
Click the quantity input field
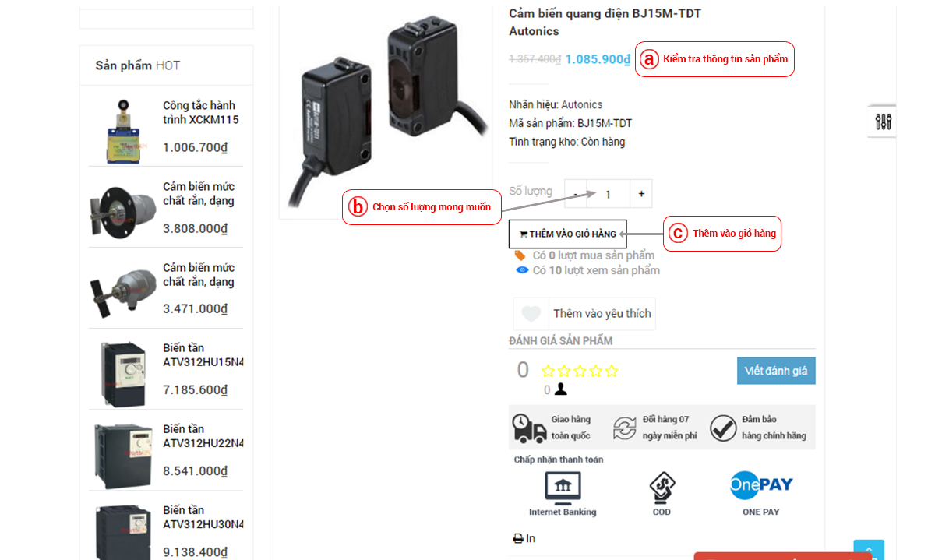coord(609,194)
